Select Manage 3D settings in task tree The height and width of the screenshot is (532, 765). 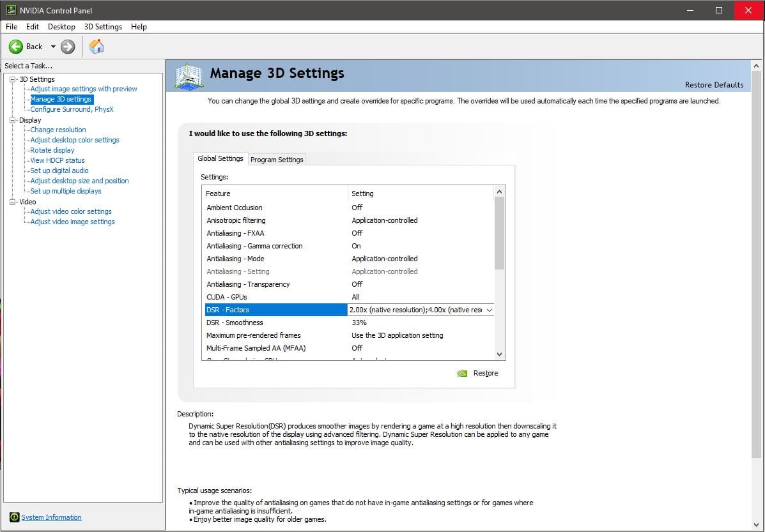(61, 99)
